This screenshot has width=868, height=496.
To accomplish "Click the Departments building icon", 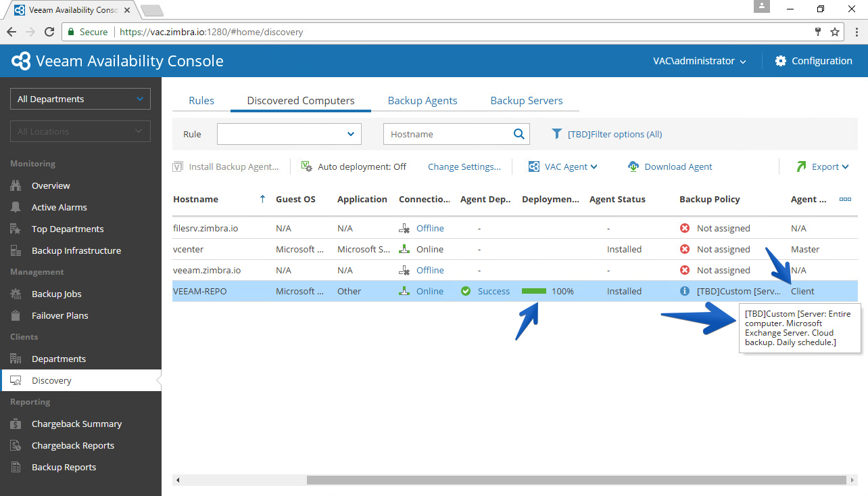I will coord(16,359).
